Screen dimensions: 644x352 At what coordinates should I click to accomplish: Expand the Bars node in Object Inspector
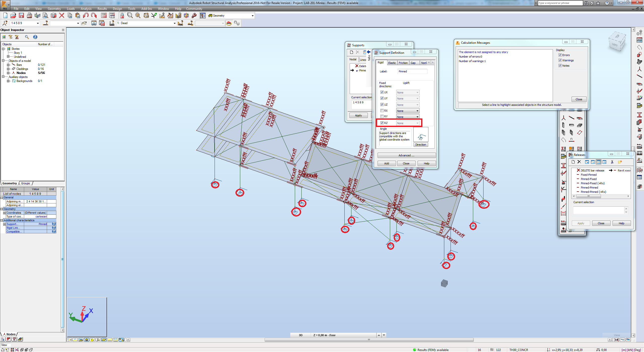(x=8, y=65)
